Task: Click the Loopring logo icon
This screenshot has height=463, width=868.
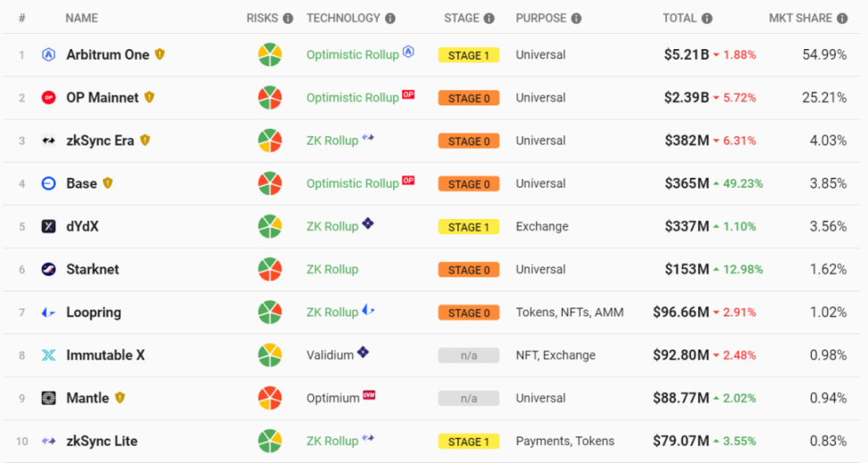Action: [49, 312]
